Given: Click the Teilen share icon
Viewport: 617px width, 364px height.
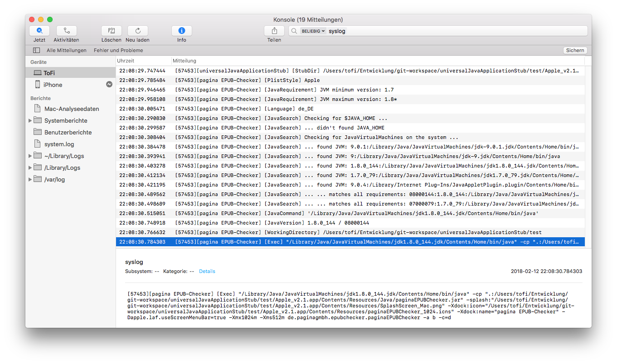Looking at the screenshot, I should coord(274,30).
